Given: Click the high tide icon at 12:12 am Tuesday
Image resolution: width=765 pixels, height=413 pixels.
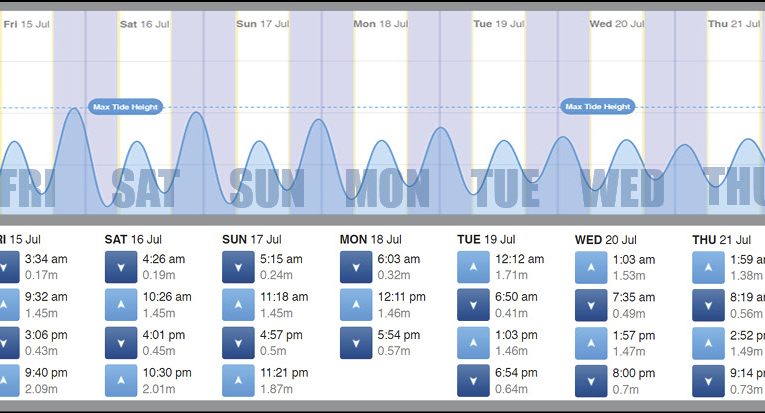Looking at the screenshot, I should (x=473, y=267).
